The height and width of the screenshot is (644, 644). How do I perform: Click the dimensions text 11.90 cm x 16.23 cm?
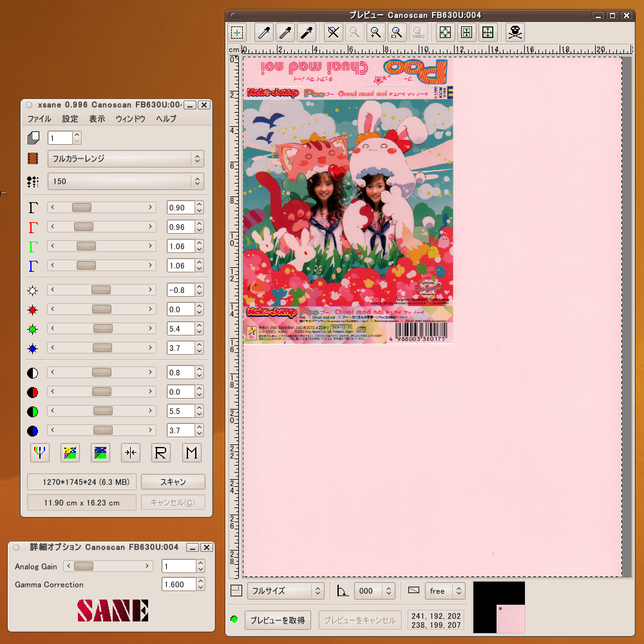[82, 502]
